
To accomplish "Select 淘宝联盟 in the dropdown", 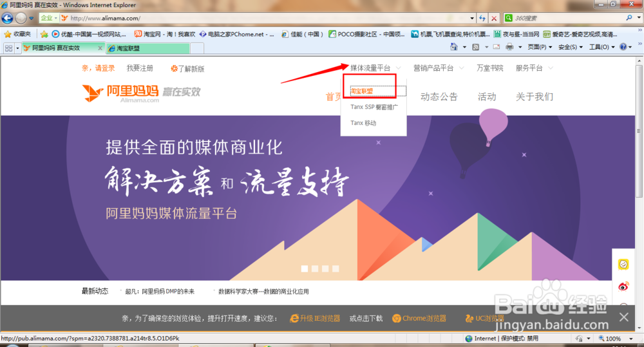I will (362, 91).
